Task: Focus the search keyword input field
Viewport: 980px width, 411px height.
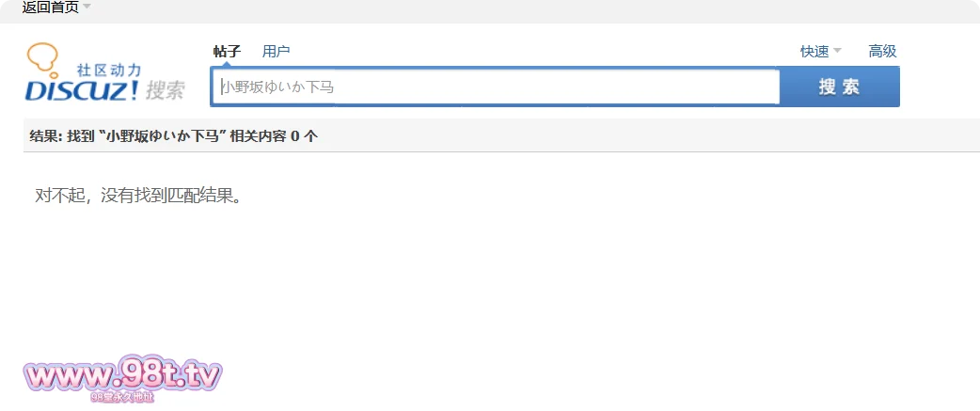Action: [x=497, y=87]
